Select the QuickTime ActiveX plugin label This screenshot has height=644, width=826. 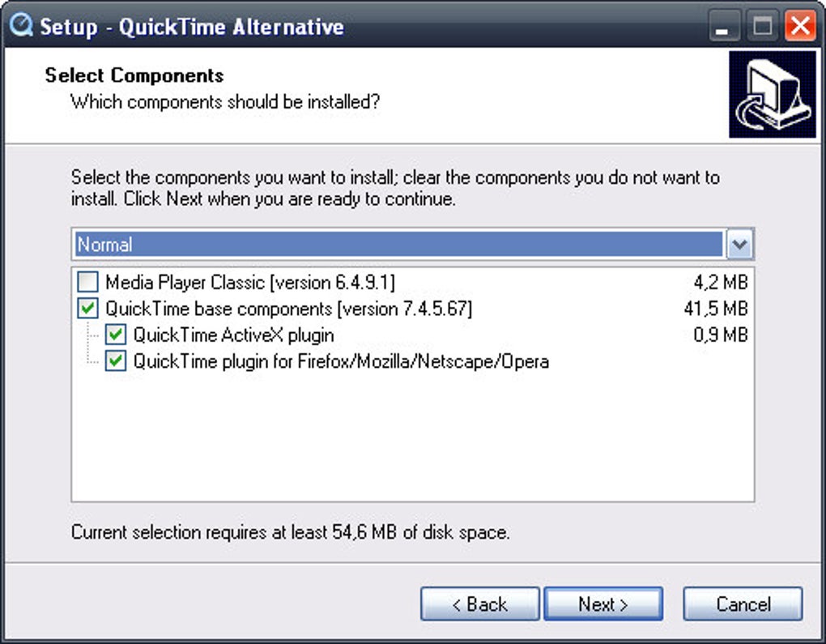233,335
